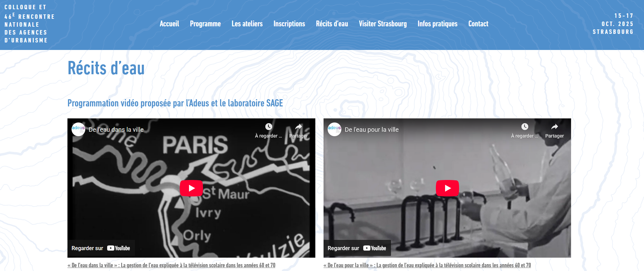Play the 'De l'eau pour la ville' video
Screen dimensions: 644x271
447,188
